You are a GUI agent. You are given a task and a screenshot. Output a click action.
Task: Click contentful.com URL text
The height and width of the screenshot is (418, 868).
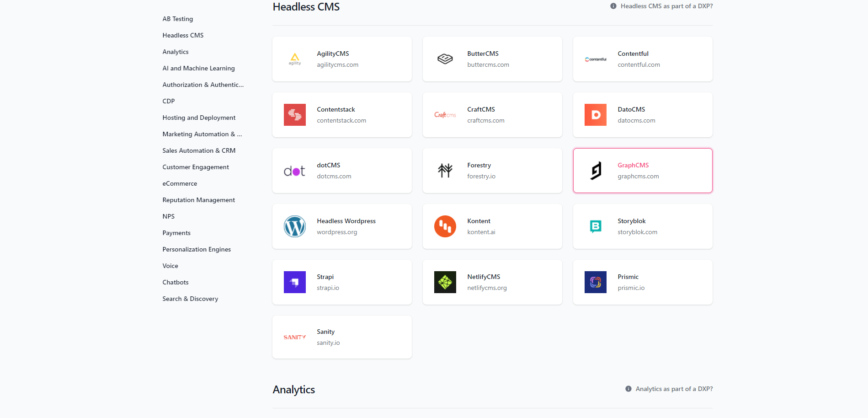point(639,64)
